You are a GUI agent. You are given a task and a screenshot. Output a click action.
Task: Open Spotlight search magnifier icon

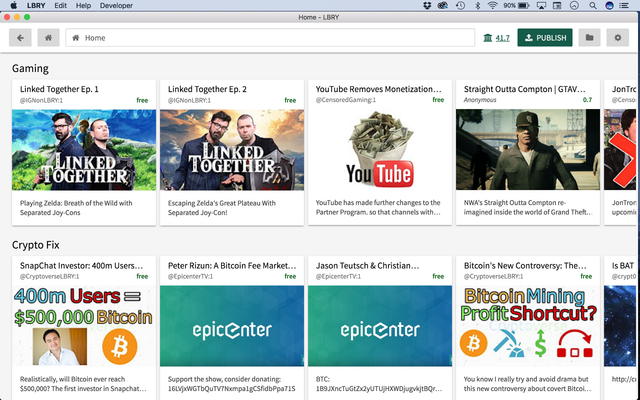point(593,5)
